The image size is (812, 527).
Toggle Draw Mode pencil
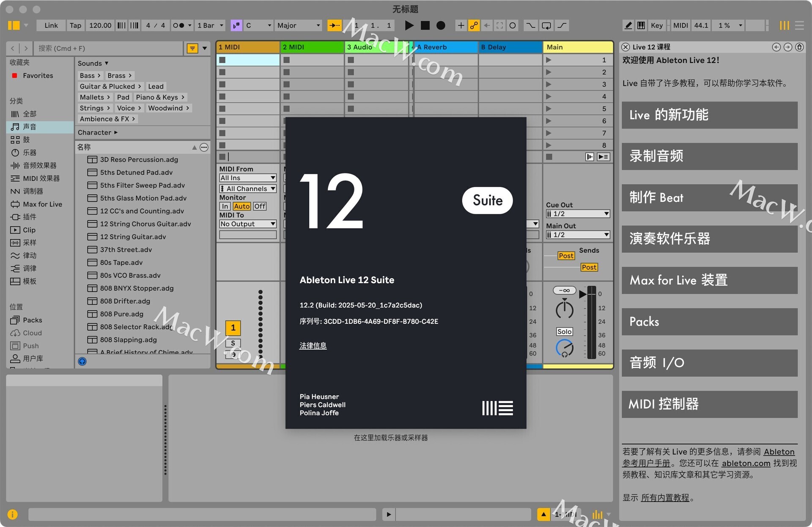pos(628,25)
